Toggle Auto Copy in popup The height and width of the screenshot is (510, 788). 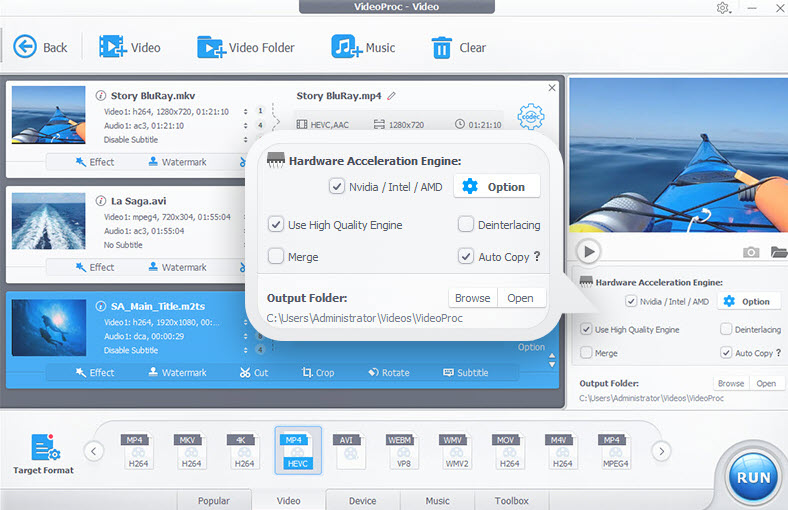[466, 256]
